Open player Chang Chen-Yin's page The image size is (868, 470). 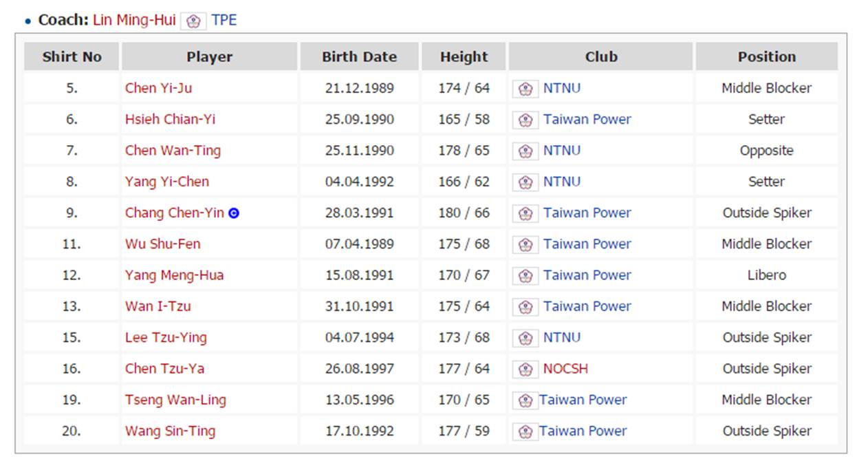(x=175, y=213)
